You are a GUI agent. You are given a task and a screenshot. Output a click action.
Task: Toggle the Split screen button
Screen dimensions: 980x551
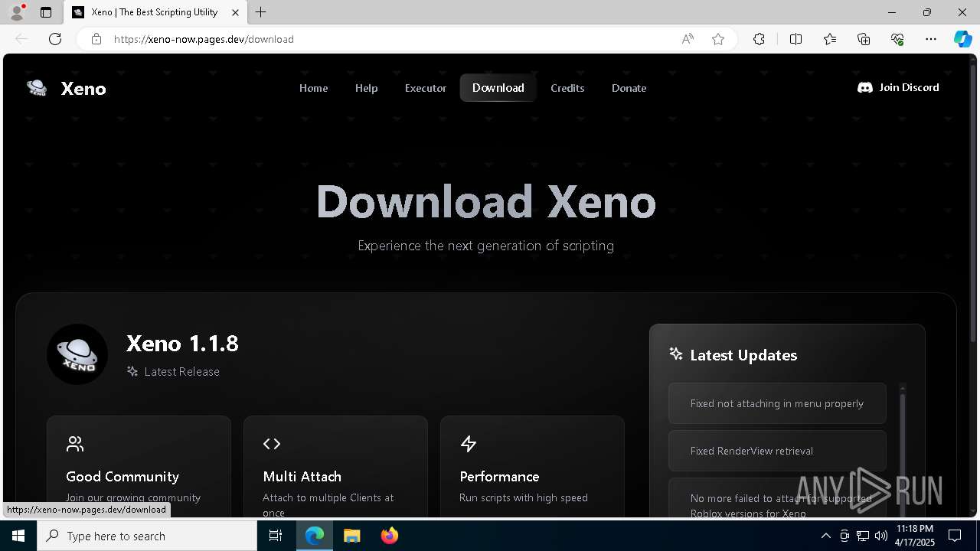coord(795,39)
